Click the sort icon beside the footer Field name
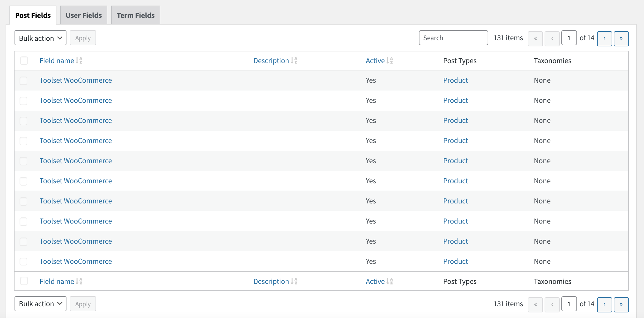Image resolution: width=644 pixels, height=318 pixels. point(79,281)
